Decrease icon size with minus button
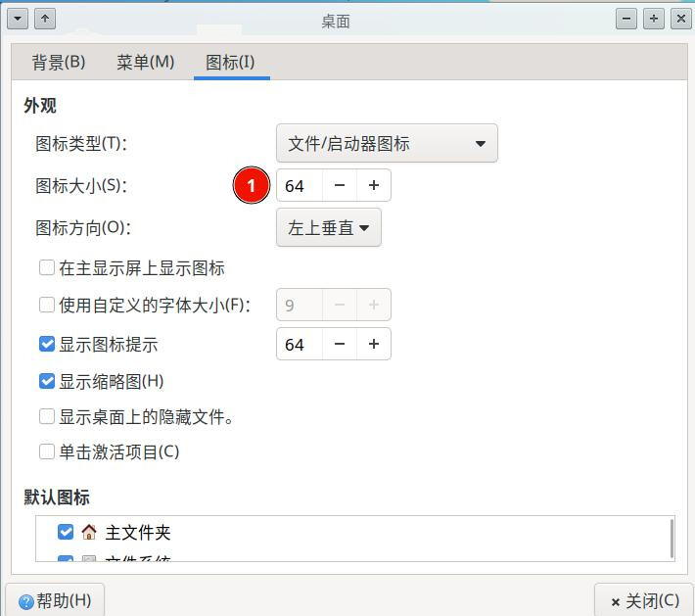695x616 pixels. 340,185
